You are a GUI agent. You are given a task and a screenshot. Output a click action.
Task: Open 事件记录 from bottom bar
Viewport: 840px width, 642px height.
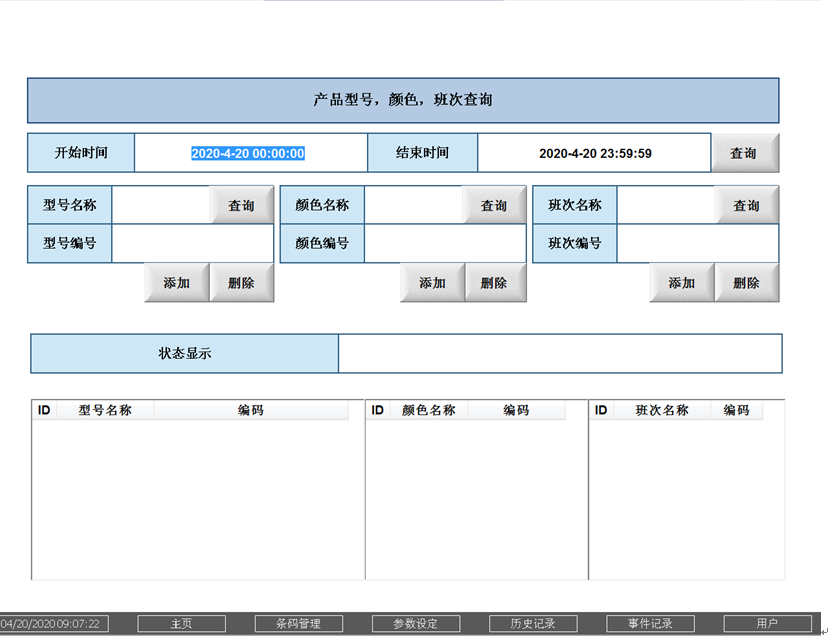click(650, 624)
